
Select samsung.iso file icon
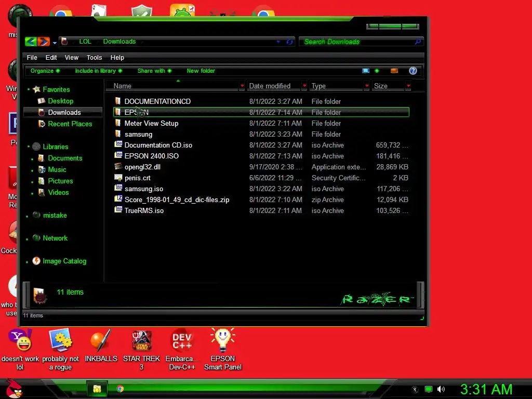pyautogui.click(x=118, y=188)
